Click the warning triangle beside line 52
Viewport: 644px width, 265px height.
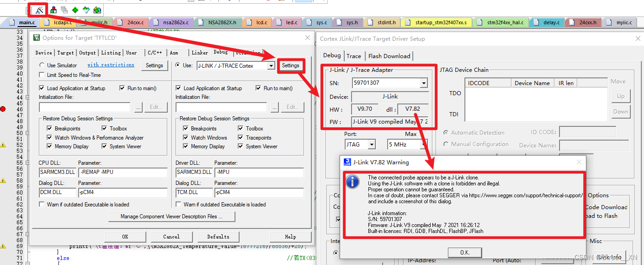[3, 145]
